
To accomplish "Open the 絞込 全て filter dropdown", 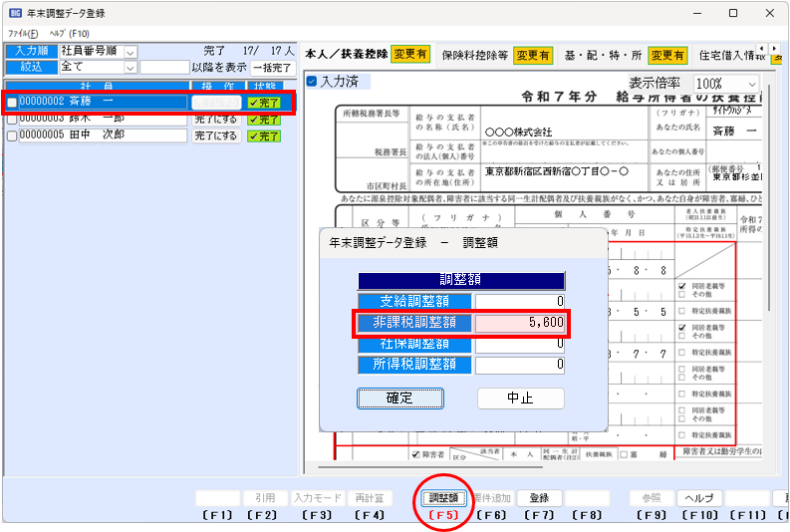I will 131,67.
